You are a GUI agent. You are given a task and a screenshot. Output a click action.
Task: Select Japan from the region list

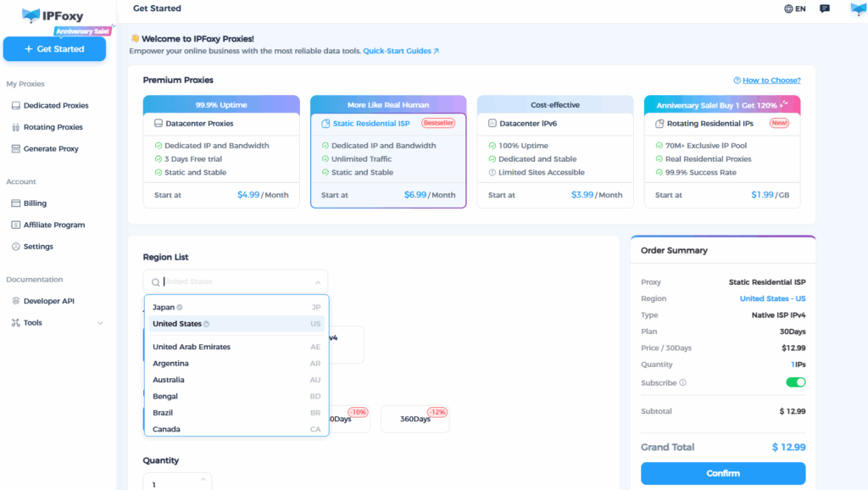(x=164, y=307)
